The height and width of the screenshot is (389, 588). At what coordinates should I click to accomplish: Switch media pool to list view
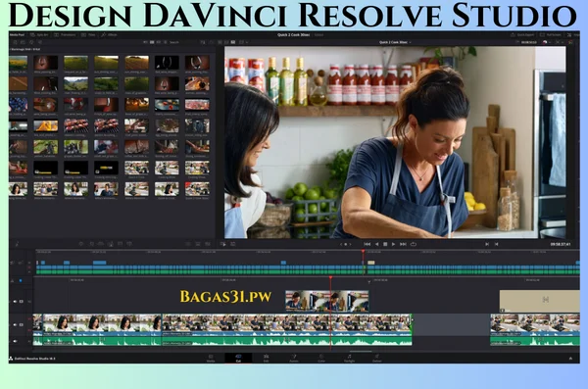point(166,42)
